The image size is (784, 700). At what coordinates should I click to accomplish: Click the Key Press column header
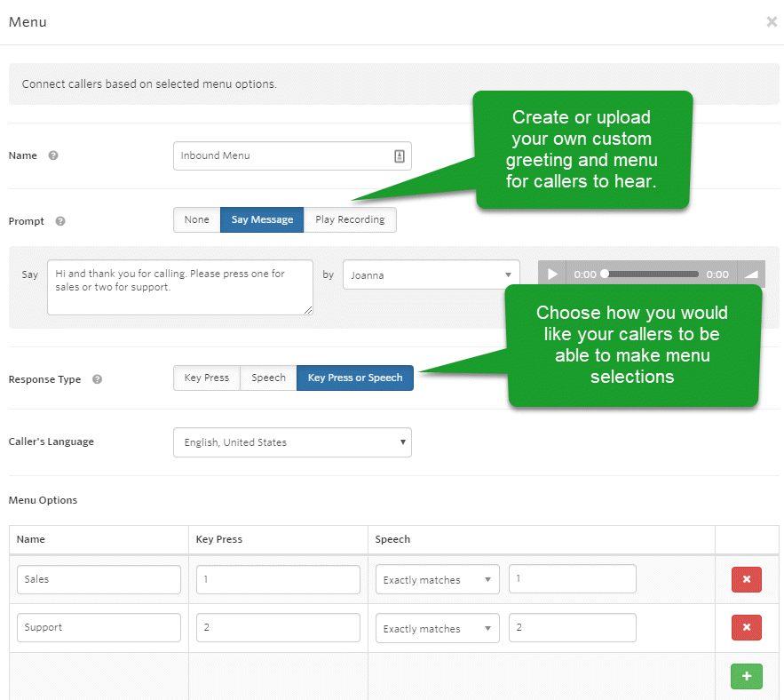(x=219, y=539)
